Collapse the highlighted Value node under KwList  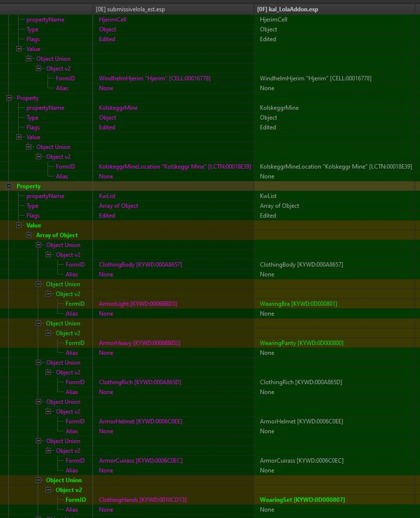pos(19,225)
